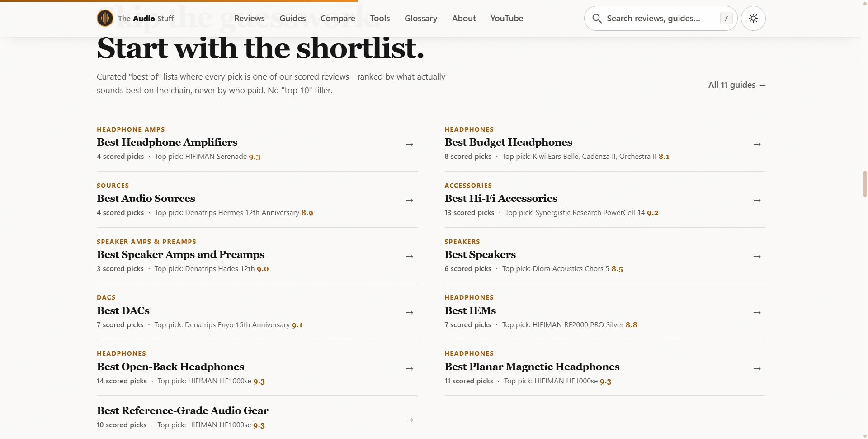Click arrow for Best Headphone Amplifiers
This screenshot has width=868, height=439.
click(410, 144)
